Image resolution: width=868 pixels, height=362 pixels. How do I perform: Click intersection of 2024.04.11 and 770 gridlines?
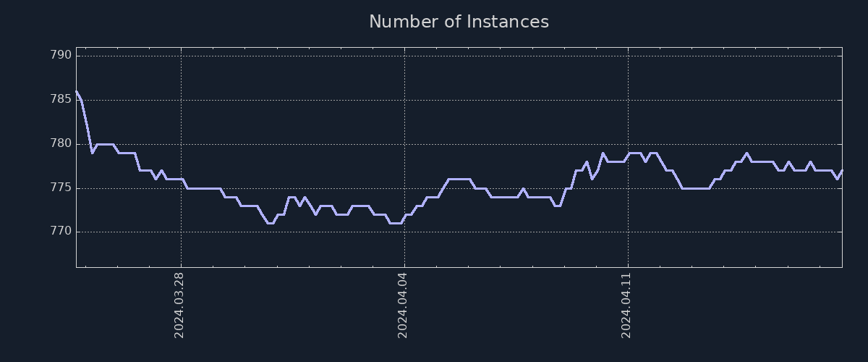coord(628,232)
